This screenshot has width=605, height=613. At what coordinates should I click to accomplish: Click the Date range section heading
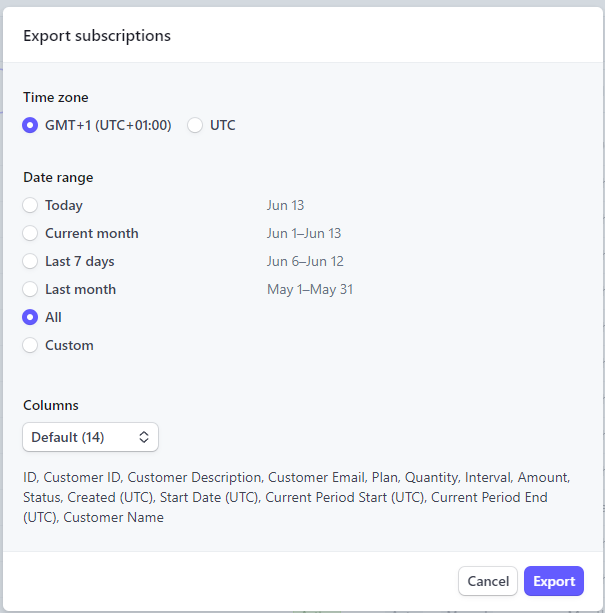click(x=58, y=177)
